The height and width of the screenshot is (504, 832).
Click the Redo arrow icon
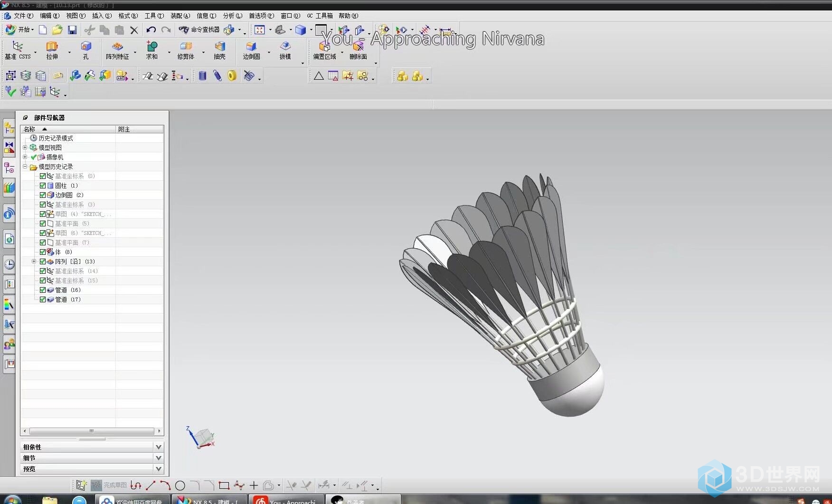click(x=166, y=30)
